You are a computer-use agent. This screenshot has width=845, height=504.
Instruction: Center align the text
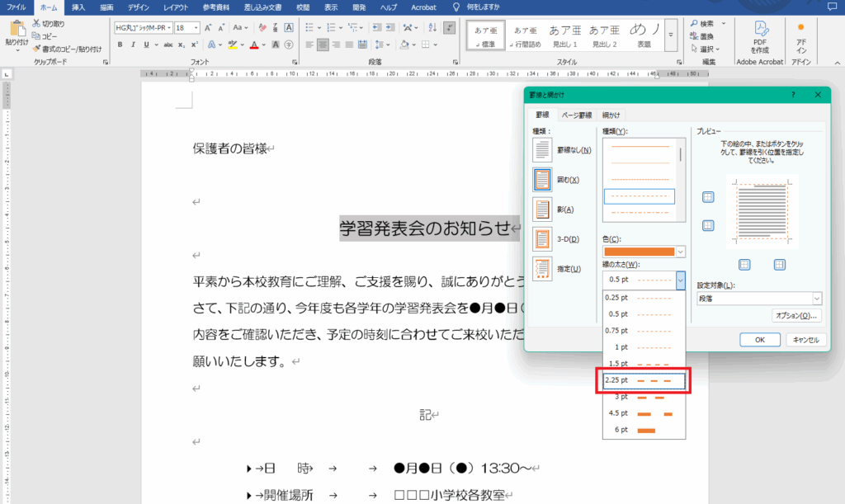click(323, 45)
